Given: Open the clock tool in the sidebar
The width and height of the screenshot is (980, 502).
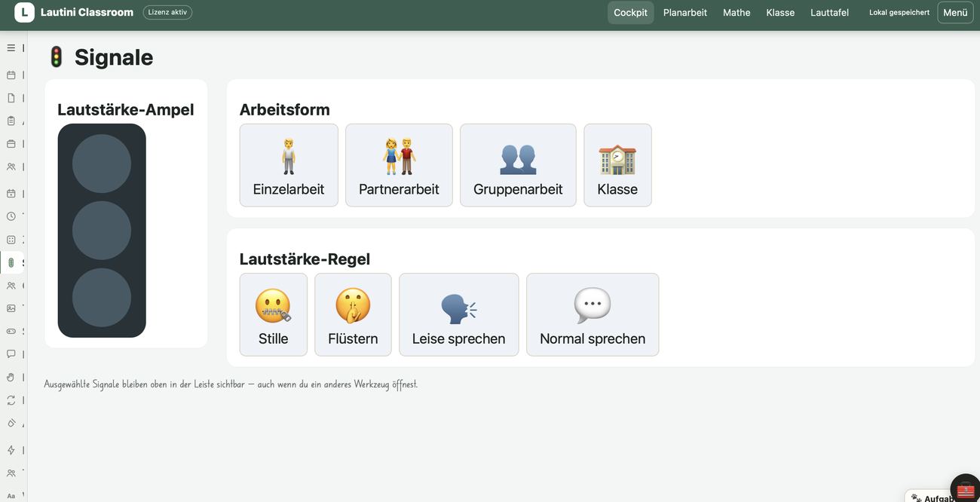Looking at the screenshot, I should click(11, 216).
